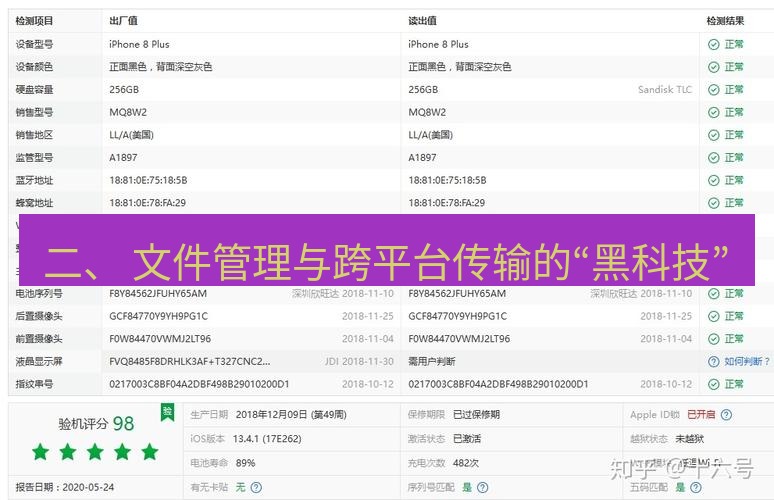Click the green check icon in 销售地区 row
Screen dimensions: 774x500
click(x=713, y=135)
